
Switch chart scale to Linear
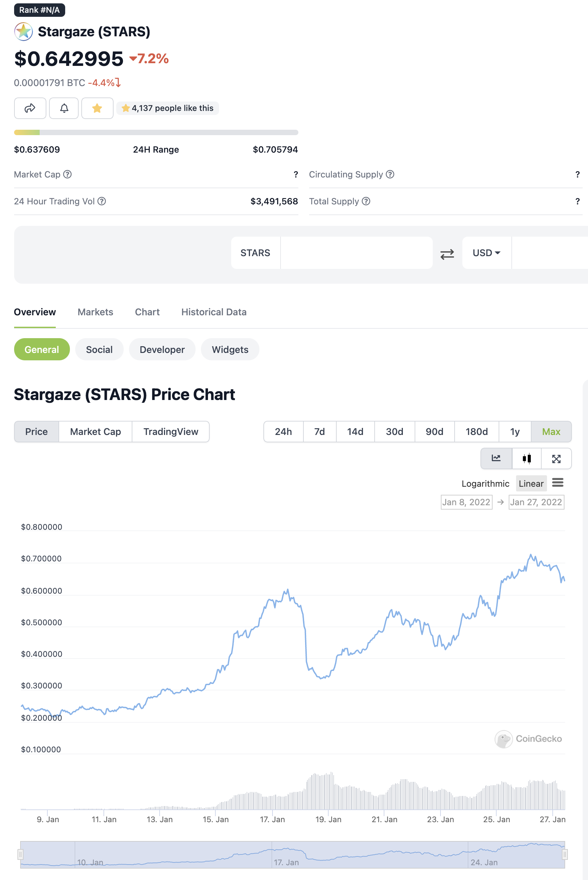coord(531,483)
